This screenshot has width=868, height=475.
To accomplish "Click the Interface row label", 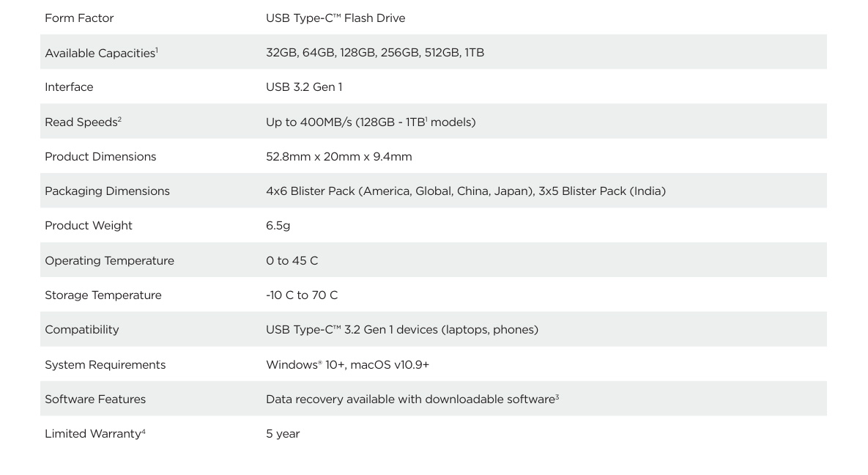I will [x=69, y=87].
